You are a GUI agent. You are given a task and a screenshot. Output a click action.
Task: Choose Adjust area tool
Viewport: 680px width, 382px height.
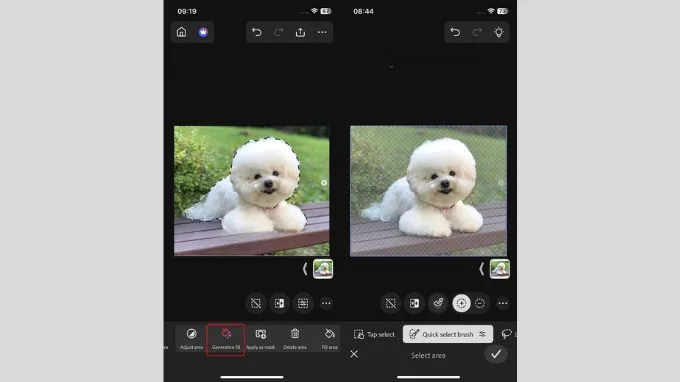tap(191, 339)
